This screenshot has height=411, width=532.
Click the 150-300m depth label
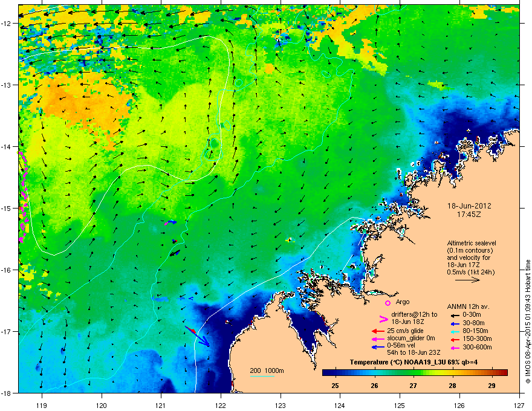point(477,338)
